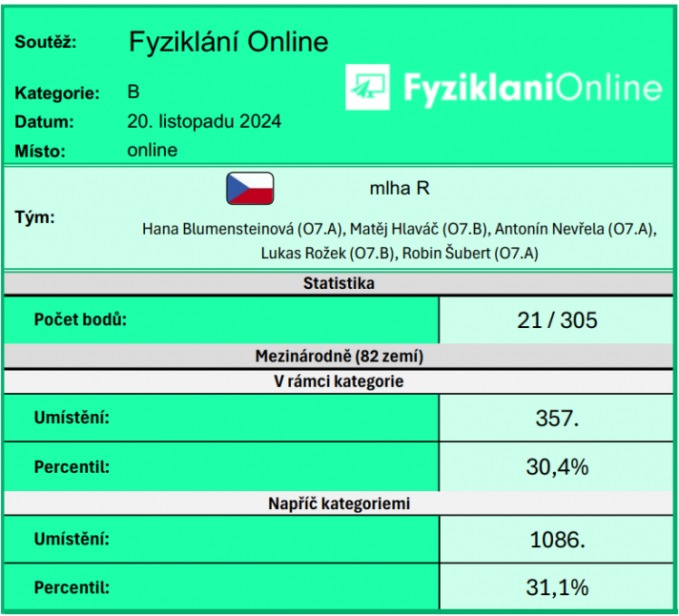Select the percentile value '30,4%'
The image size is (679, 616).
[557, 467]
